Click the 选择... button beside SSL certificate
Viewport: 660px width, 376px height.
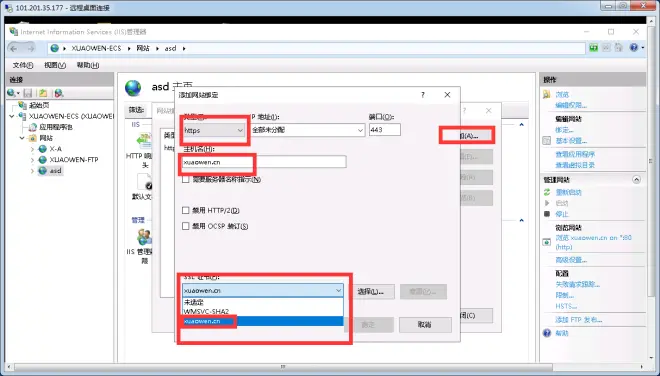370,291
